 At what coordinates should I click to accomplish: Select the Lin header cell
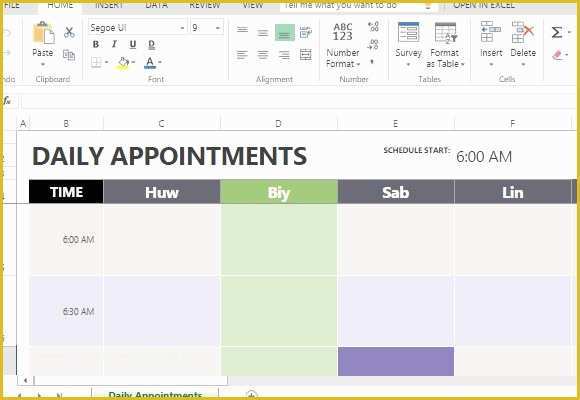pos(513,192)
